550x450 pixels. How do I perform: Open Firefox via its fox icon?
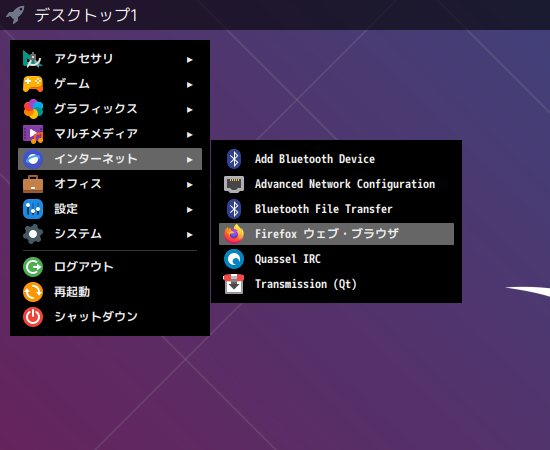tap(234, 234)
